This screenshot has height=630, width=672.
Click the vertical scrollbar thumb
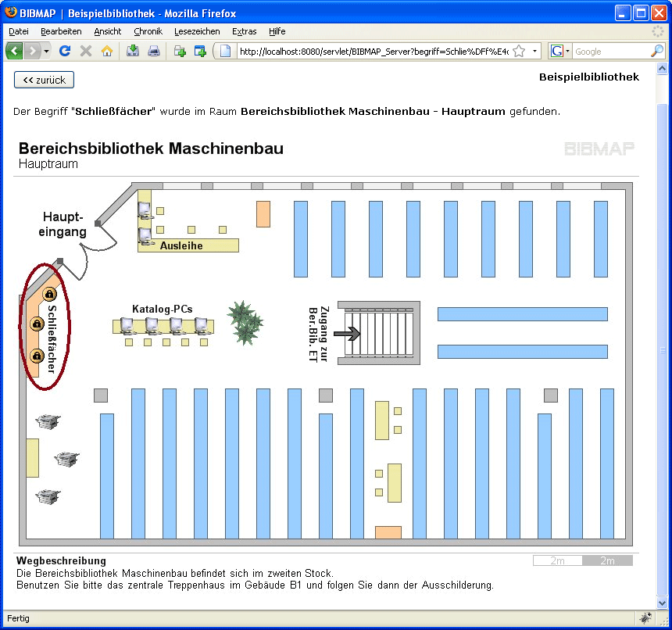[x=662, y=349]
